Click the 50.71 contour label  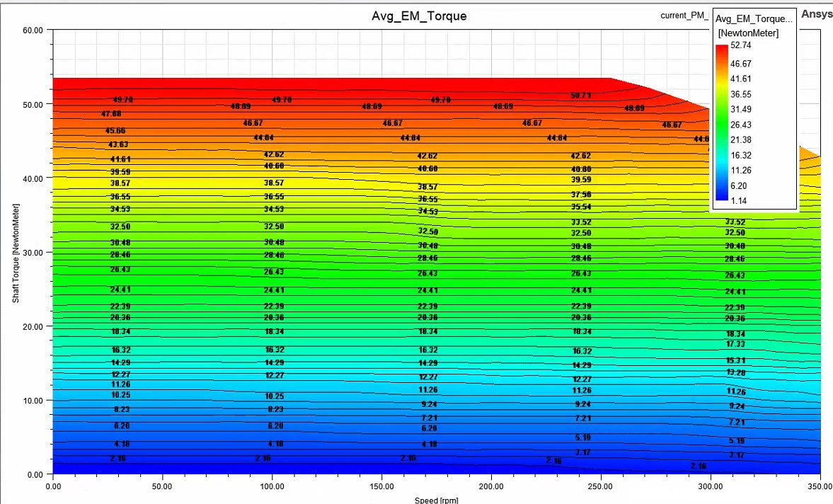580,96
